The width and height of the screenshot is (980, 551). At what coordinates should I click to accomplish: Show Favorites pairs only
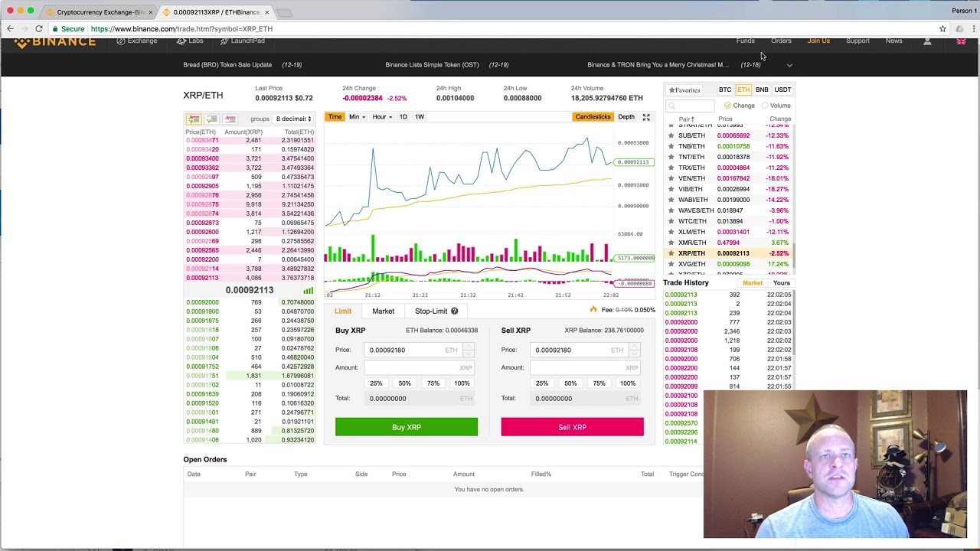[684, 90]
